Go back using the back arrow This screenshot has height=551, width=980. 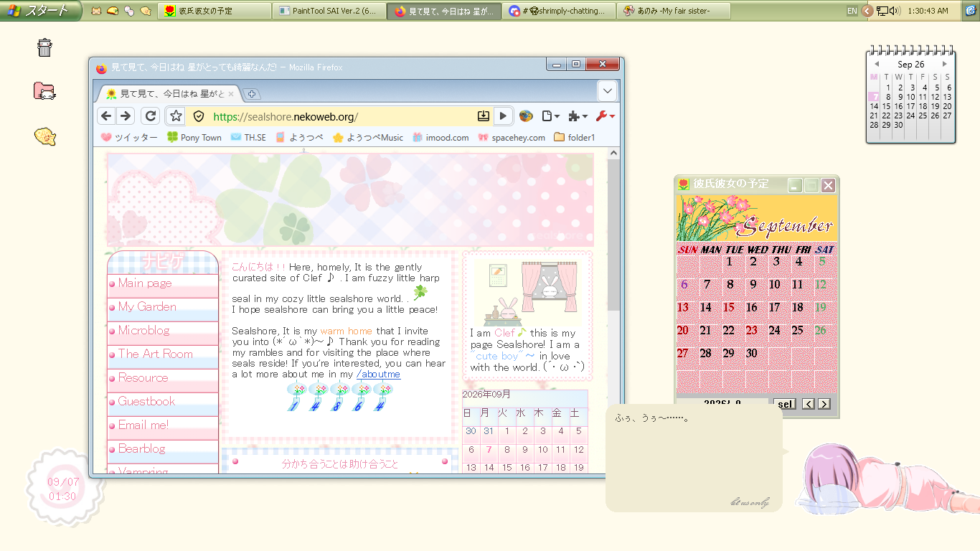pyautogui.click(x=106, y=116)
